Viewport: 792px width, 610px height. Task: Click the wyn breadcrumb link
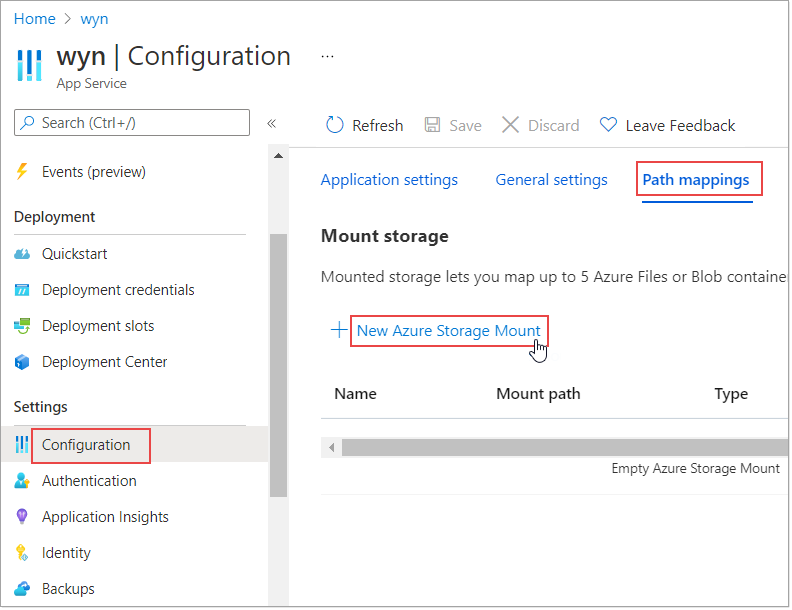[94, 19]
